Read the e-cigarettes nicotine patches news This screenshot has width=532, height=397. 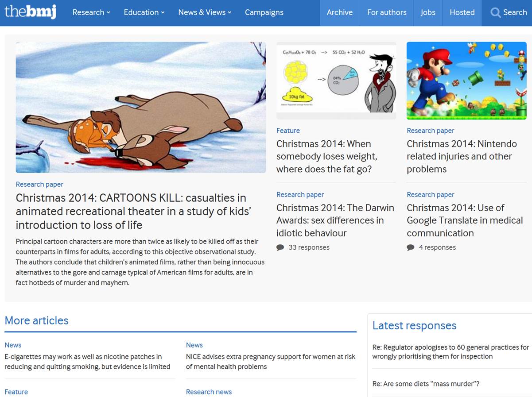pyautogui.click(x=87, y=362)
